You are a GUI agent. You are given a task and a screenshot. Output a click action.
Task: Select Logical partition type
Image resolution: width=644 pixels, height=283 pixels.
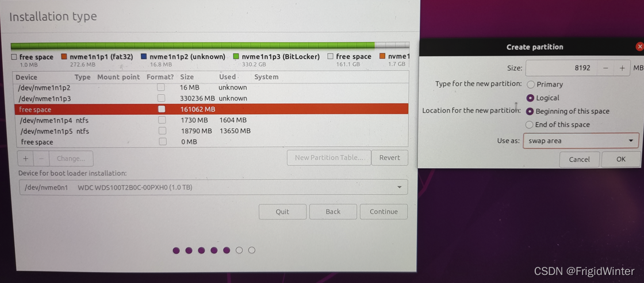click(x=530, y=98)
